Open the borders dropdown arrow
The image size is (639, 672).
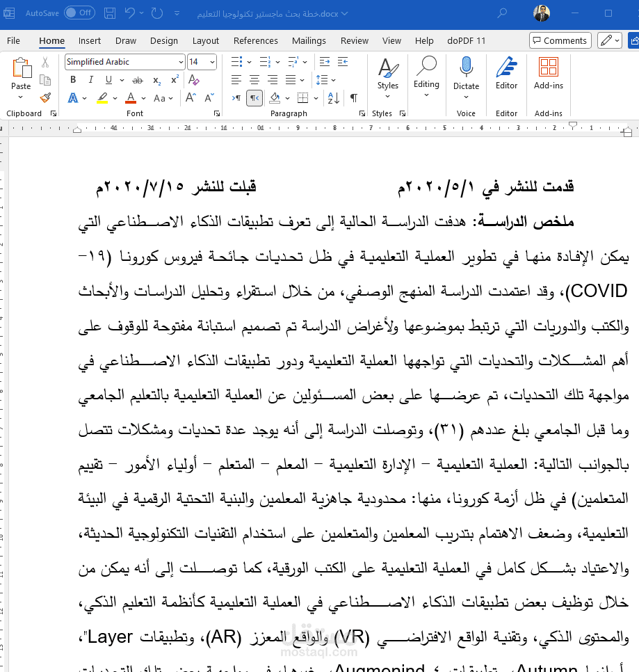click(x=316, y=98)
